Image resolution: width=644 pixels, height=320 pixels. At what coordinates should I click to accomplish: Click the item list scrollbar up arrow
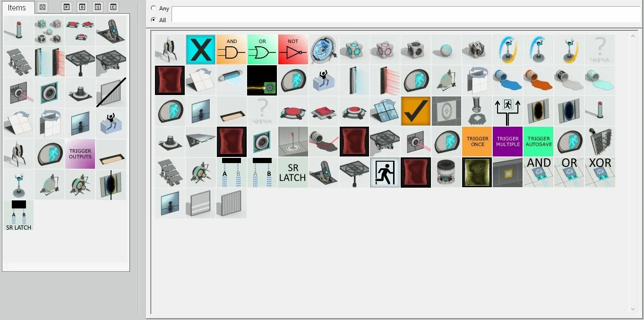click(633, 35)
